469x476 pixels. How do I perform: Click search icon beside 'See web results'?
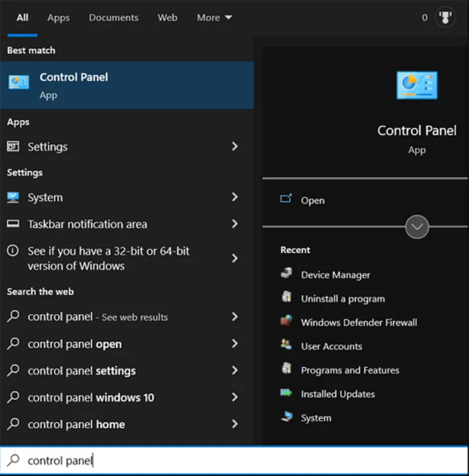click(x=13, y=316)
